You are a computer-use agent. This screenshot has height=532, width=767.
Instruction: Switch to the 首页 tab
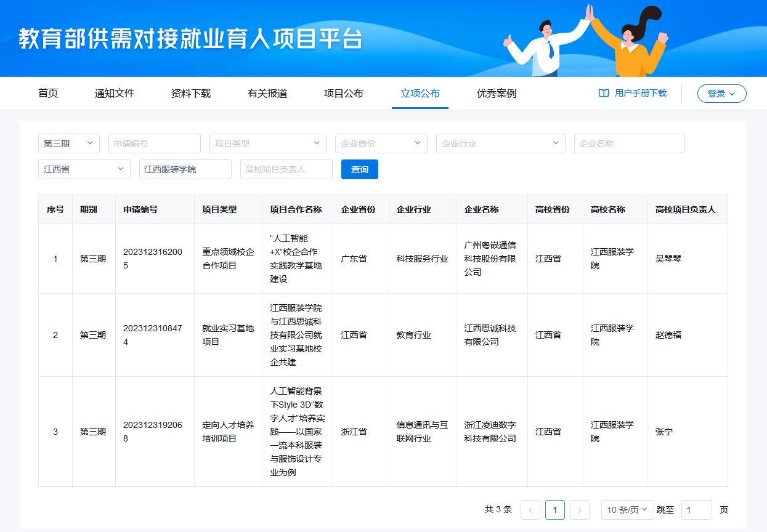tap(48, 94)
